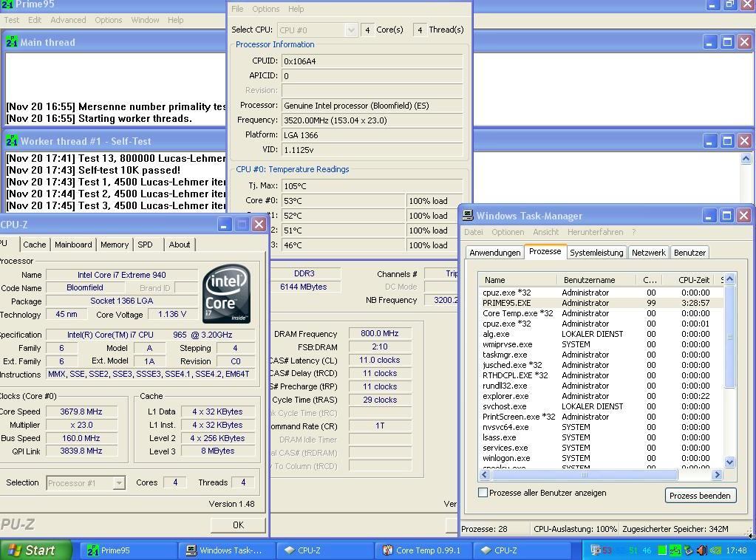
Task: Open the Advanced menu in Prime95
Action: point(68,20)
